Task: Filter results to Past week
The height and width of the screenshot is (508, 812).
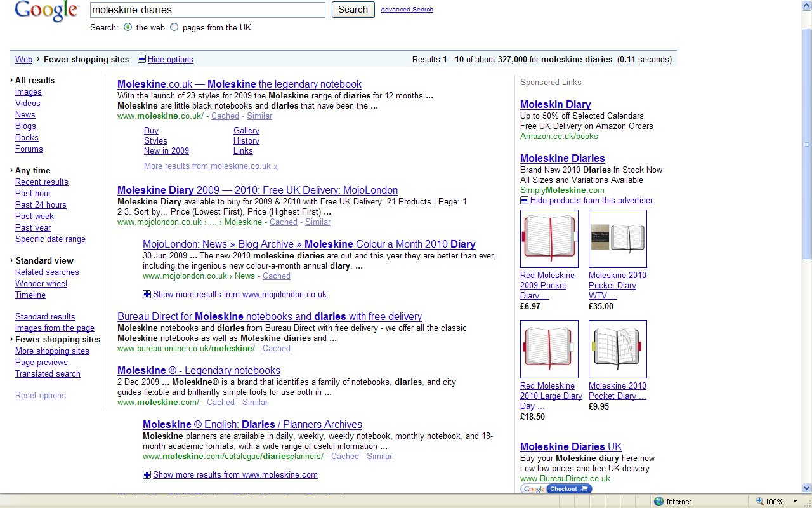Action: (x=34, y=216)
